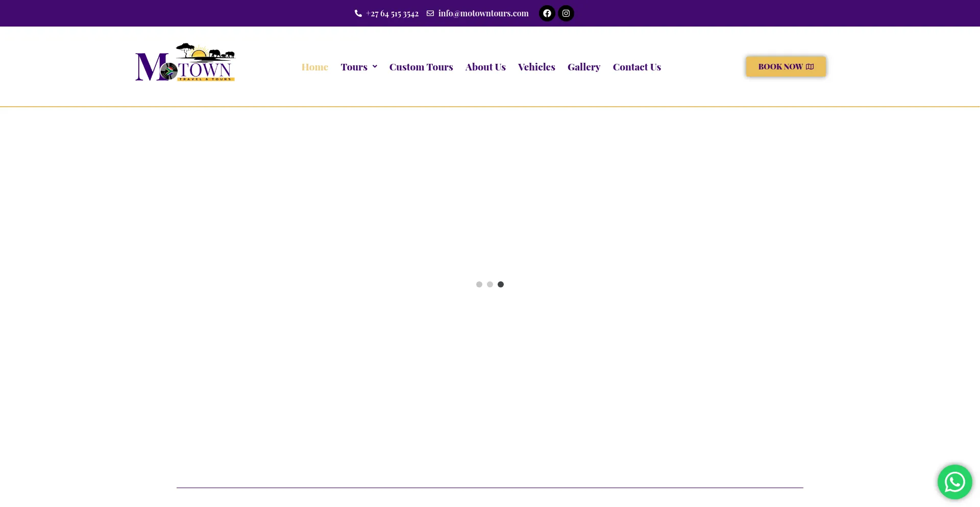Click the envelope icon beside the email
This screenshot has height=507, width=980.
click(430, 13)
